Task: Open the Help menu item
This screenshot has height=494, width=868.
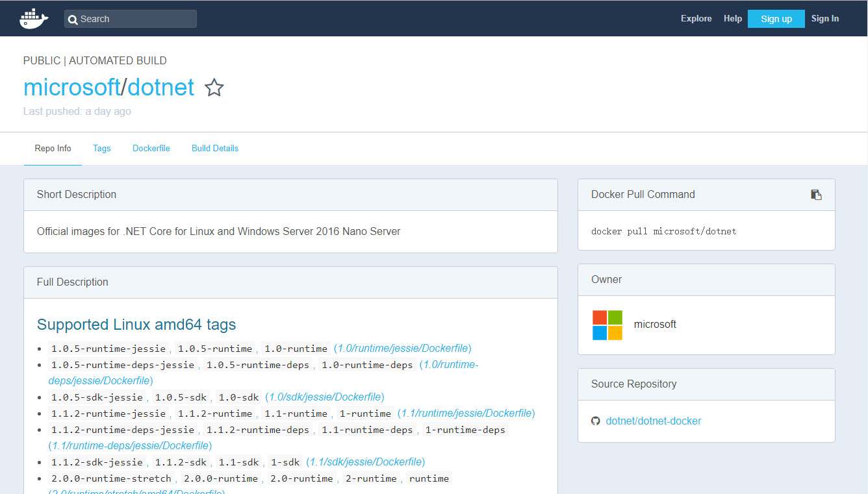Action: coord(733,19)
